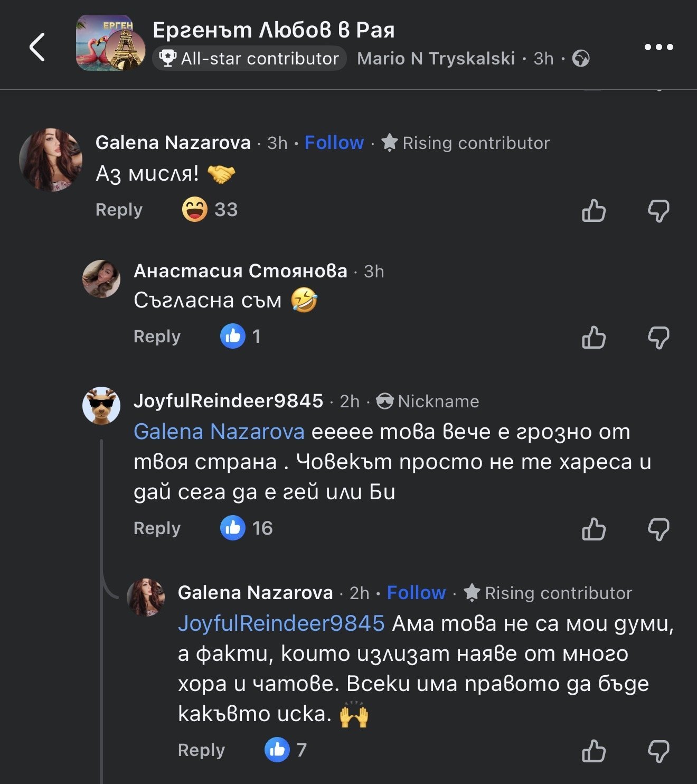Open the three-dot more options menu
The width and height of the screenshot is (697, 784).
(658, 47)
